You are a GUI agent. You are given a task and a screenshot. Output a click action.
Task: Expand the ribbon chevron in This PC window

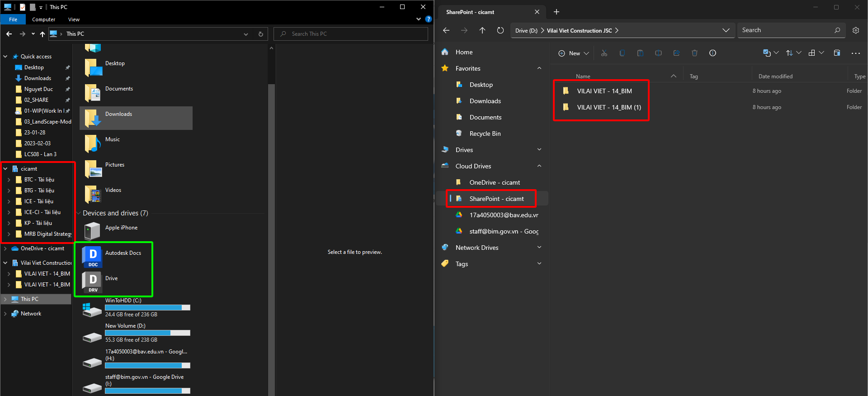418,19
